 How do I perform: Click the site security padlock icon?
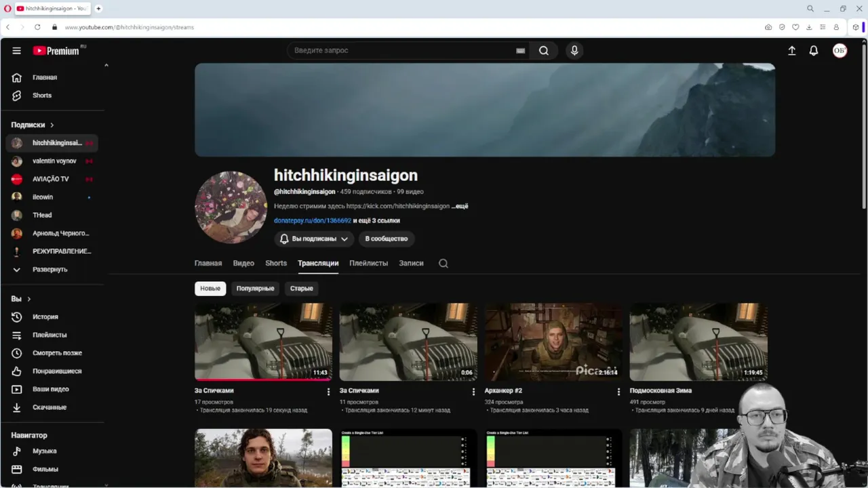(54, 27)
